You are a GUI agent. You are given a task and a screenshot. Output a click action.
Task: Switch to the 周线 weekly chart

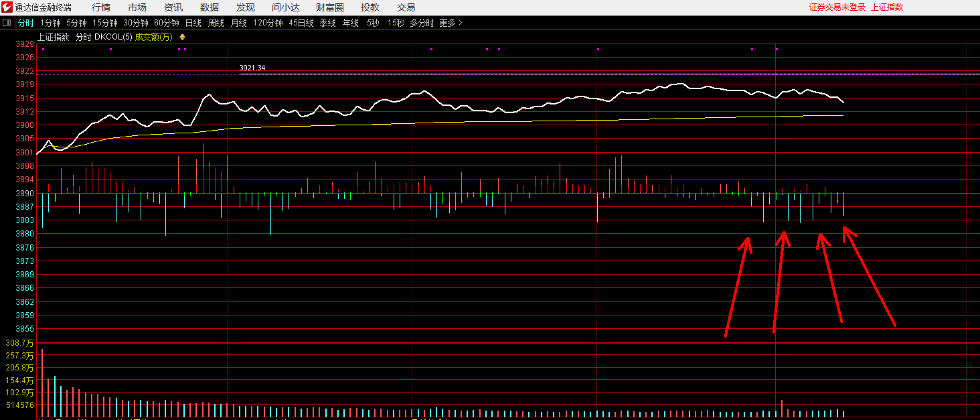[x=216, y=23]
